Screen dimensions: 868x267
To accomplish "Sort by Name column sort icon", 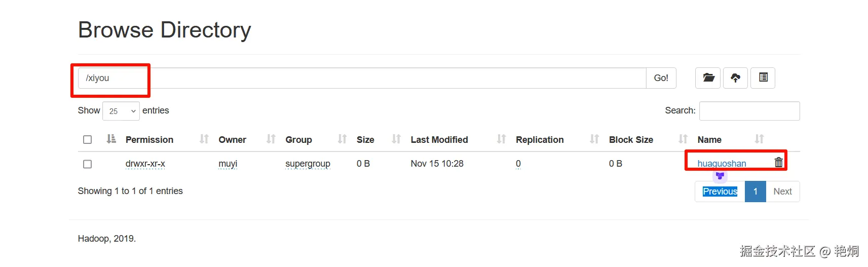I will 759,139.
